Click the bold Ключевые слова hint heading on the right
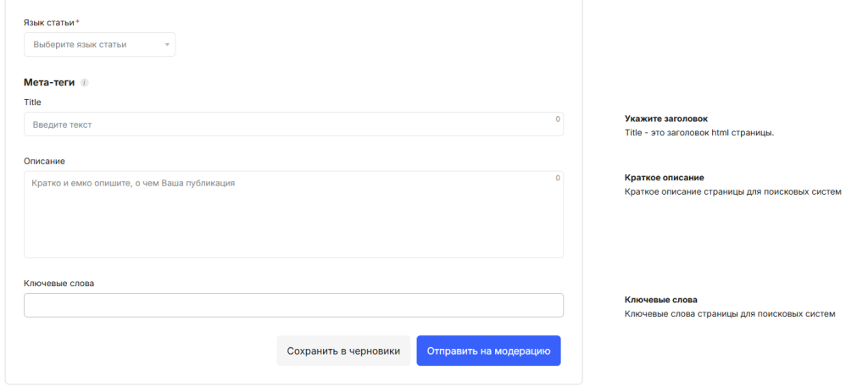The height and width of the screenshot is (392, 868). (660, 300)
